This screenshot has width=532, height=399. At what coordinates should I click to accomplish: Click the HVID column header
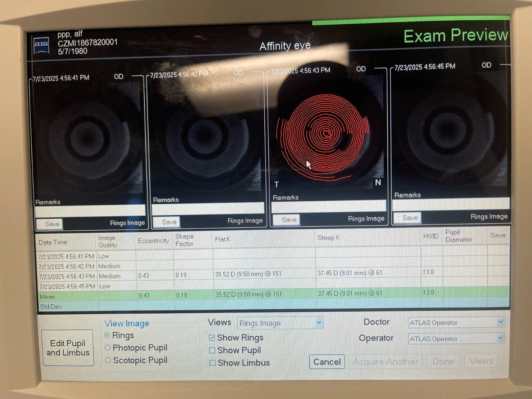point(430,236)
